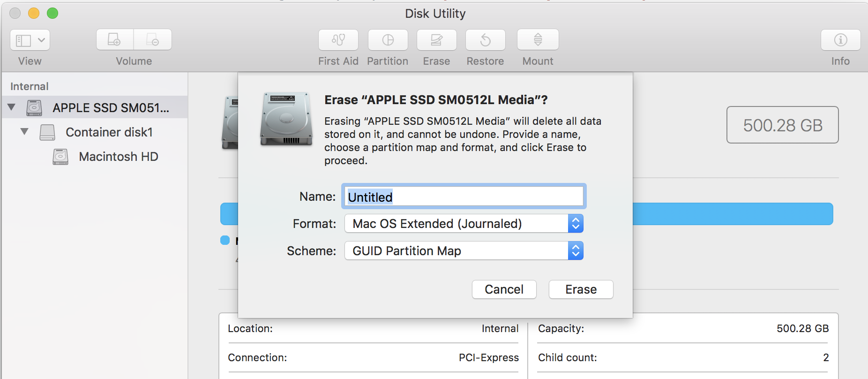Click the dialog heading Erase "APPLE SSD SM0512L Media"?

pyautogui.click(x=436, y=100)
